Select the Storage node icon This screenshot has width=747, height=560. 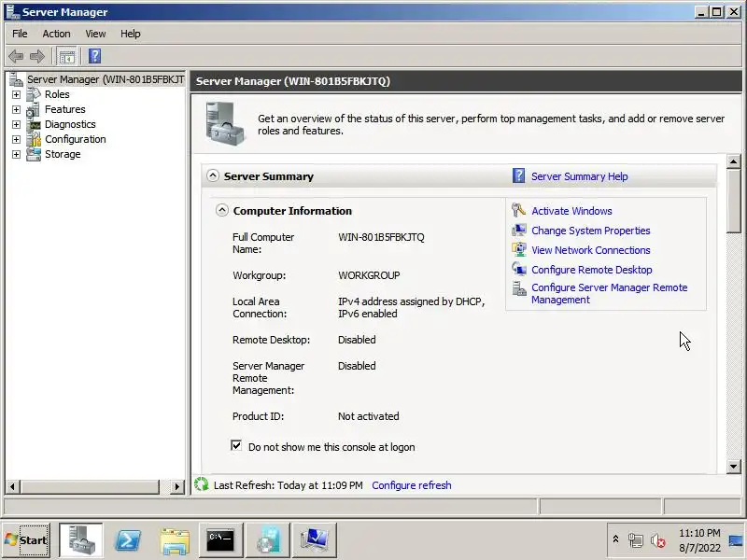(34, 154)
